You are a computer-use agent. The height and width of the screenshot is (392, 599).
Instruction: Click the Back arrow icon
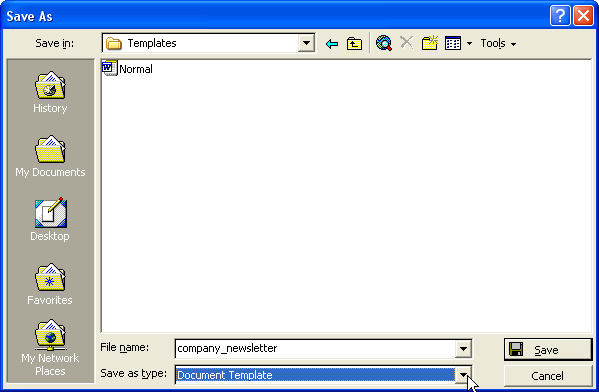coord(332,44)
